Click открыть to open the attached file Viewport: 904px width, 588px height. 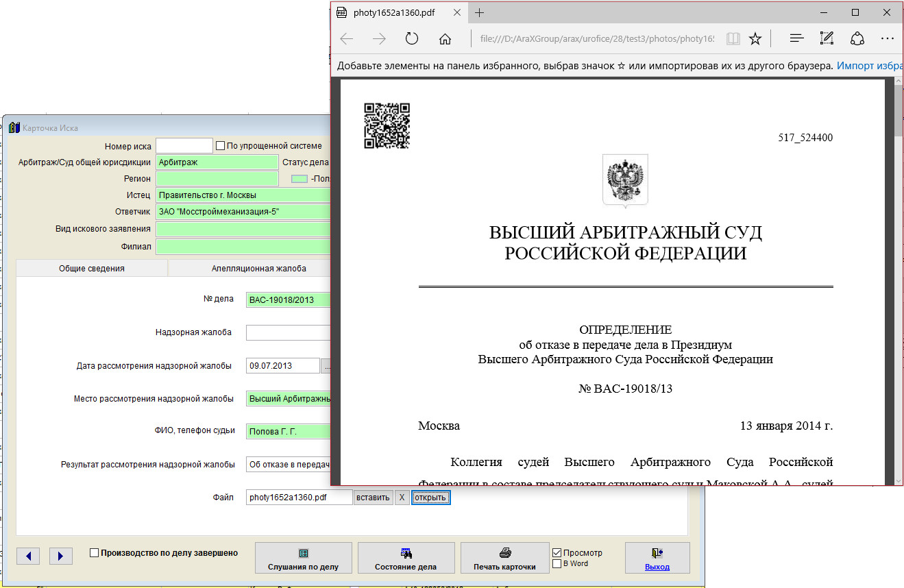pos(430,498)
